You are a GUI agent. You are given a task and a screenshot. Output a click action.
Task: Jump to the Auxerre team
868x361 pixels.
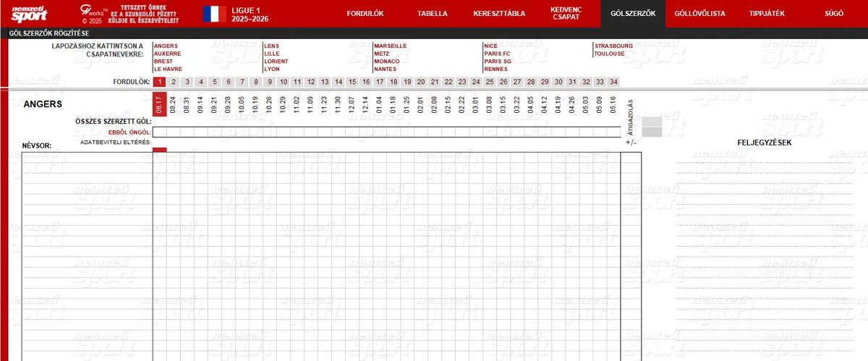click(168, 54)
